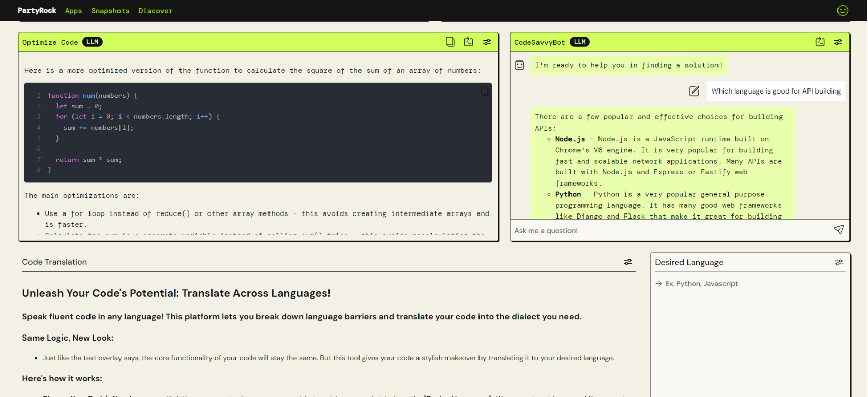Click the "I'm ready to help" bot message
868x397 pixels.
coord(628,65)
